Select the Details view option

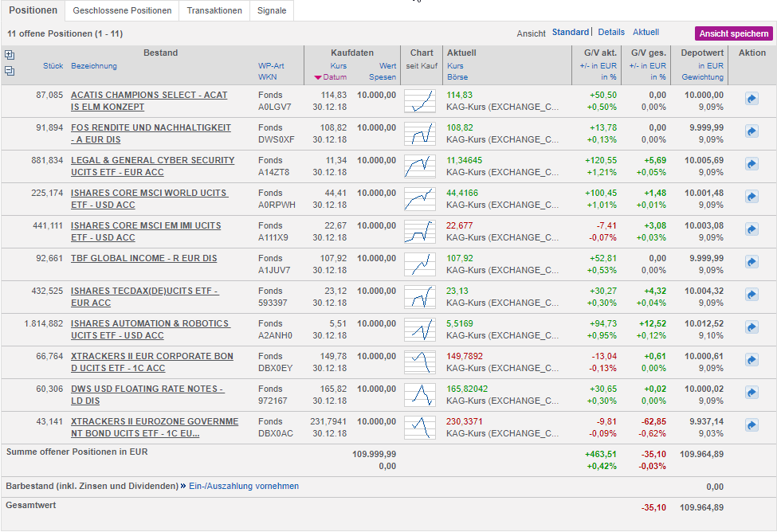611,33
